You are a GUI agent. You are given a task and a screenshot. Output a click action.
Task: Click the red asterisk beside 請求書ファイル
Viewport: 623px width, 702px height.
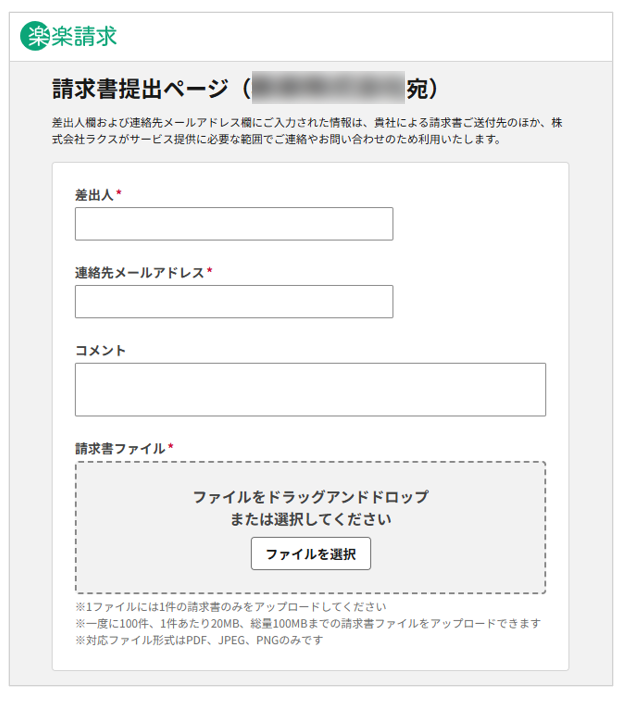pyautogui.click(x=171, y=448)
